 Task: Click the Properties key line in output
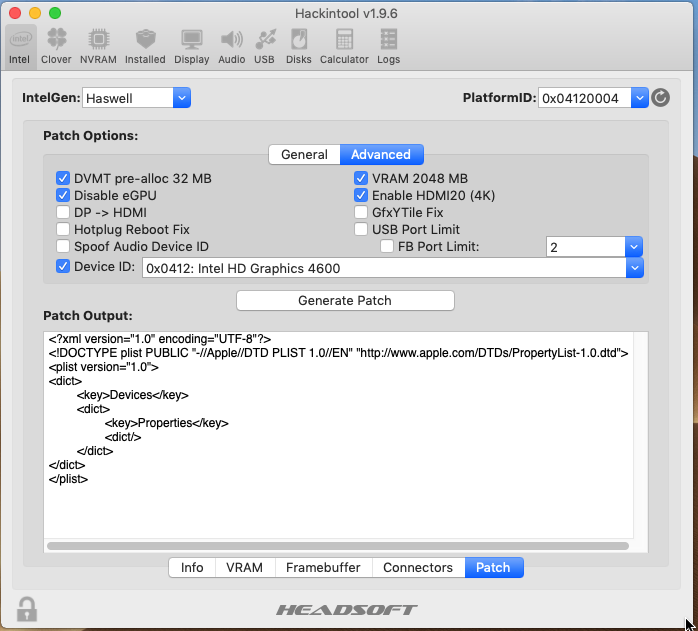click(x=166, y=423)
